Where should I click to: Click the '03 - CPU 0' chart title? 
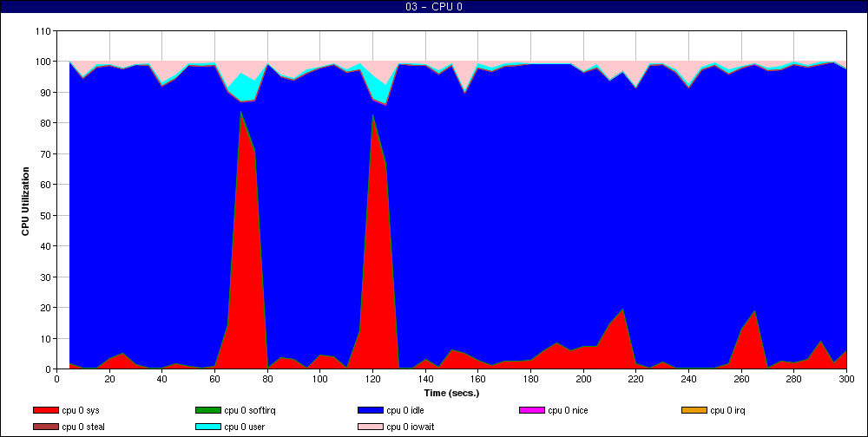(x=433, y=7)
